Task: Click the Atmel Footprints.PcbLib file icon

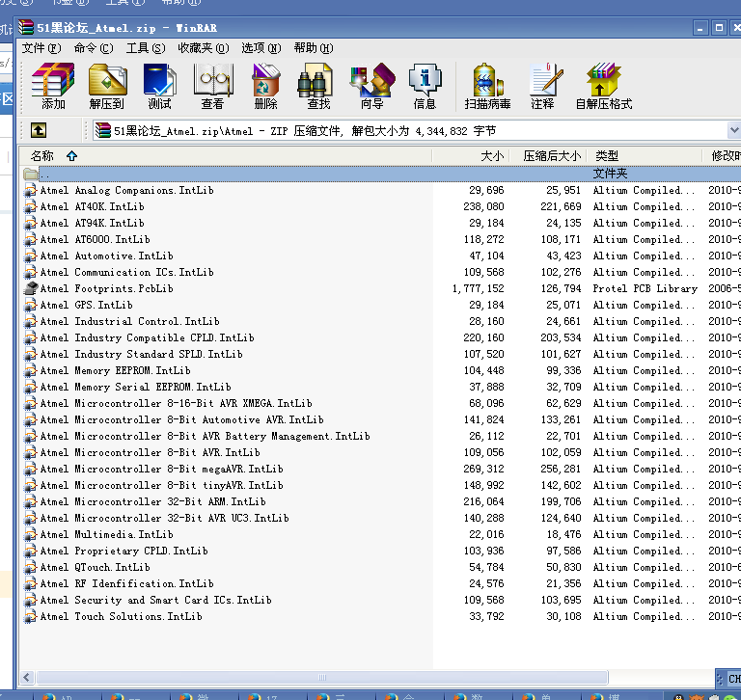Action: tap(30, 288)
